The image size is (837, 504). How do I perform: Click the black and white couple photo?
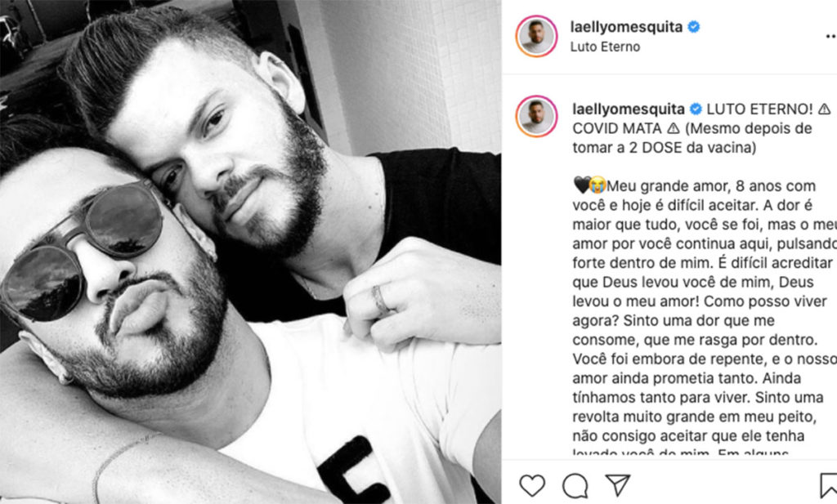[x=250, y=252]
